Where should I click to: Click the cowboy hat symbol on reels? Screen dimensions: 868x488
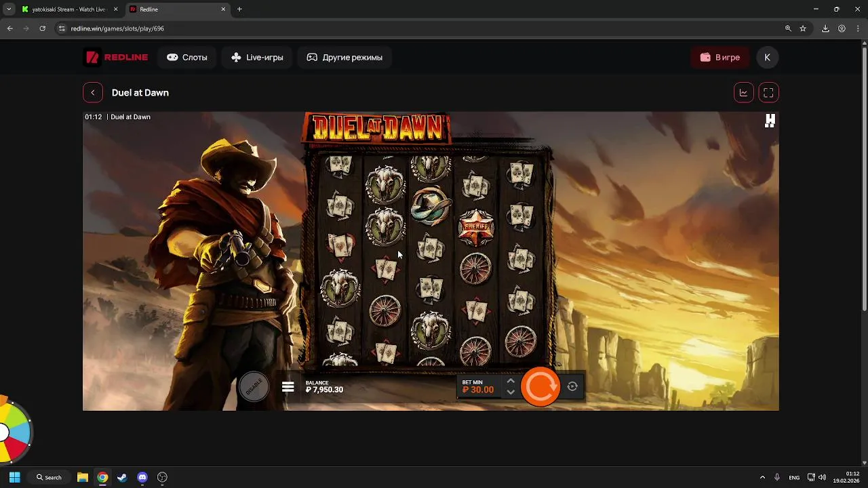click(x=431, y=206)
